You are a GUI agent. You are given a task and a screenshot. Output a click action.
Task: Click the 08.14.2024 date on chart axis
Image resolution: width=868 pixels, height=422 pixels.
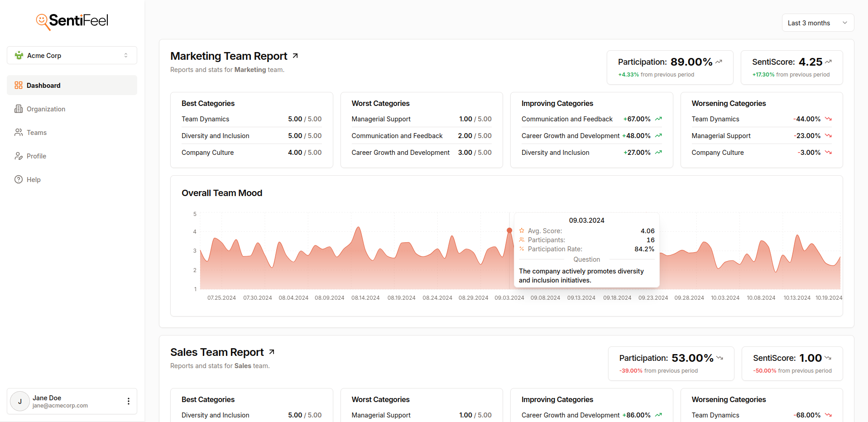pos(365,297)
